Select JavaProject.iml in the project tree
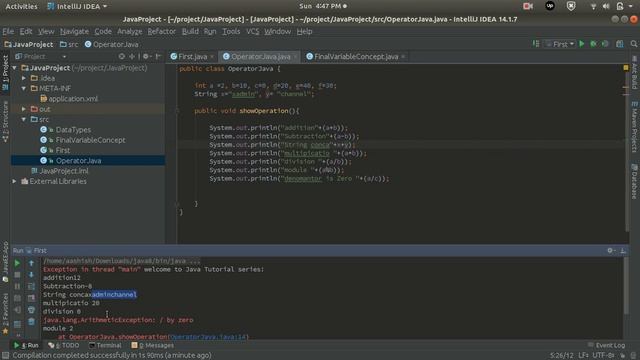640x360 pixels. click(x=64, y=171)
